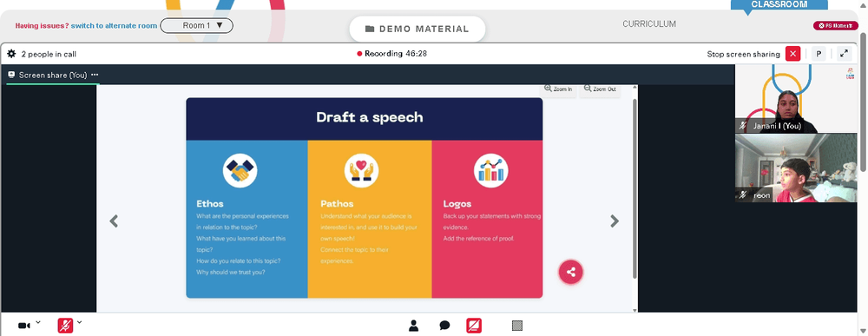Click the red share floating button
Screen dimensions: 868x336
coord(571,272)
